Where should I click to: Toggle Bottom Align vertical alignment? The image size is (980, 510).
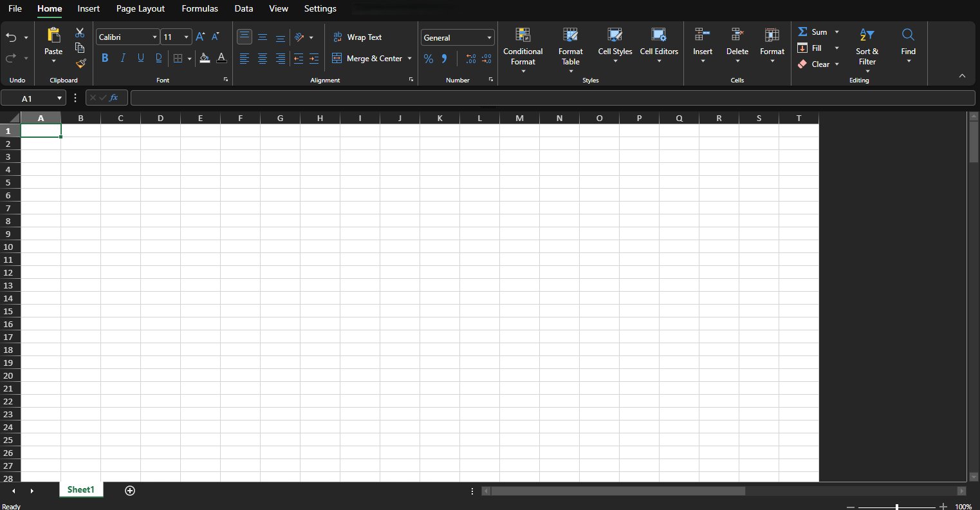pos(281,37)
